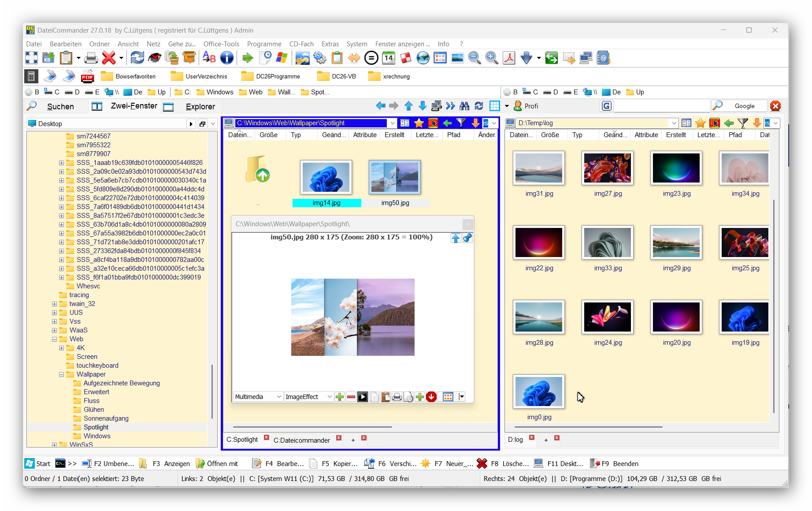812x511 pixels.
Task: Open the ImageEffect dropdown
Action: [x=308, y=397]
